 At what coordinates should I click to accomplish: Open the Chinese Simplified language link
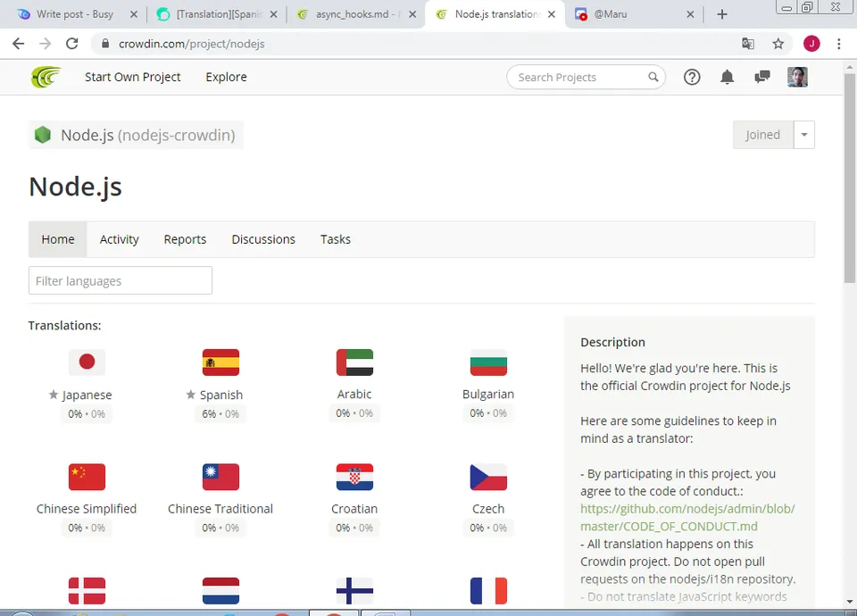(x=87, y=509)
